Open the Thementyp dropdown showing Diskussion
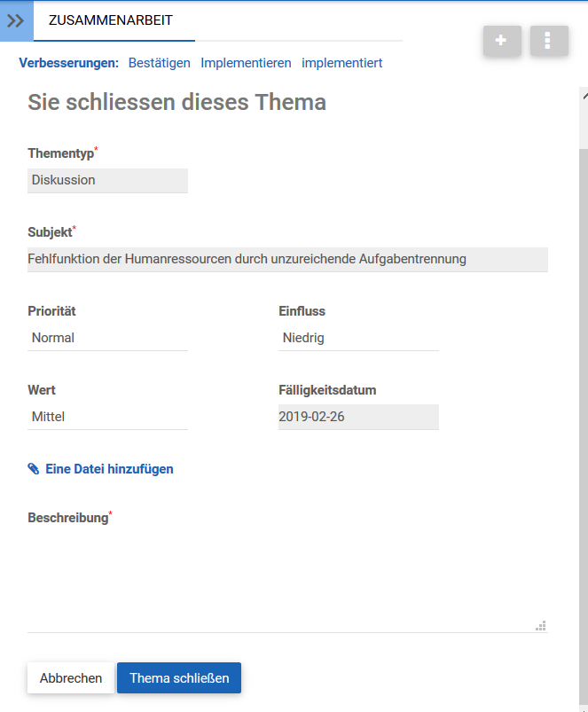The image size is (588, 712). (107, 180)
